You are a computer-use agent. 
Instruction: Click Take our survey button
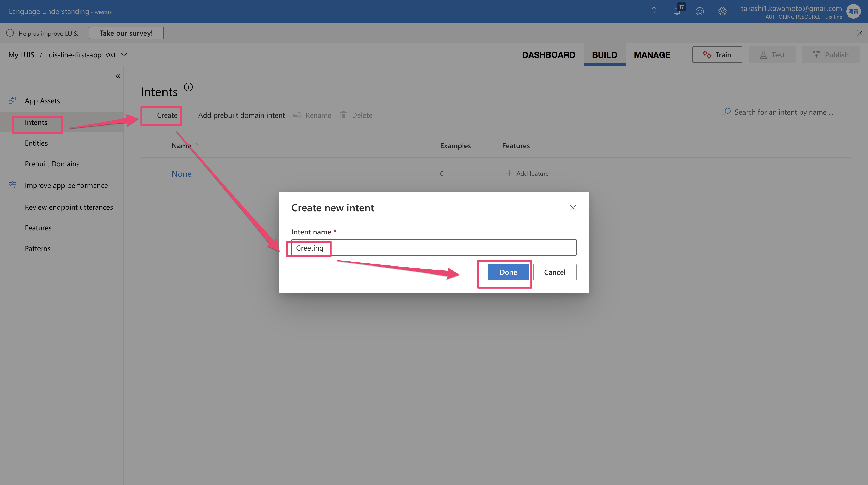[126, 33]
